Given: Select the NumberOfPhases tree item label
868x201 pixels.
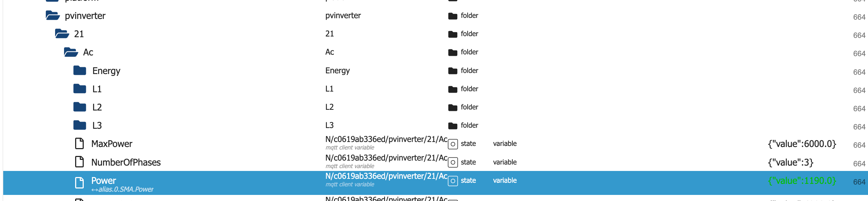Looking at the screenshot, I should point(126,162).
